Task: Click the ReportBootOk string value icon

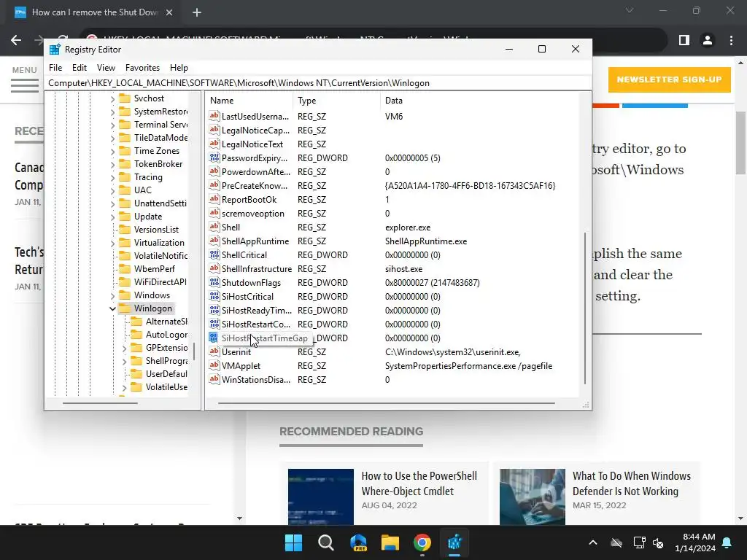Action: pos(214,200)
